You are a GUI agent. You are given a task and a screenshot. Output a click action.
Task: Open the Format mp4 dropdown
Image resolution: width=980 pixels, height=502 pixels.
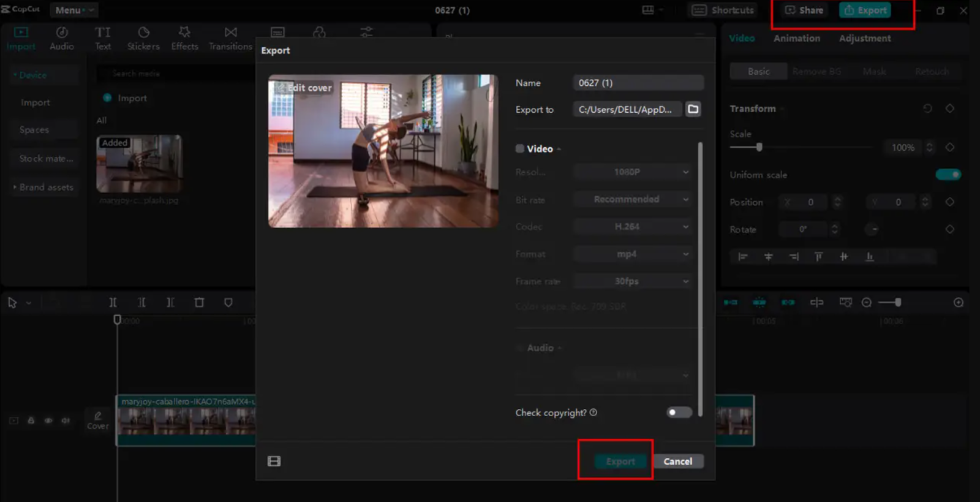633,254
